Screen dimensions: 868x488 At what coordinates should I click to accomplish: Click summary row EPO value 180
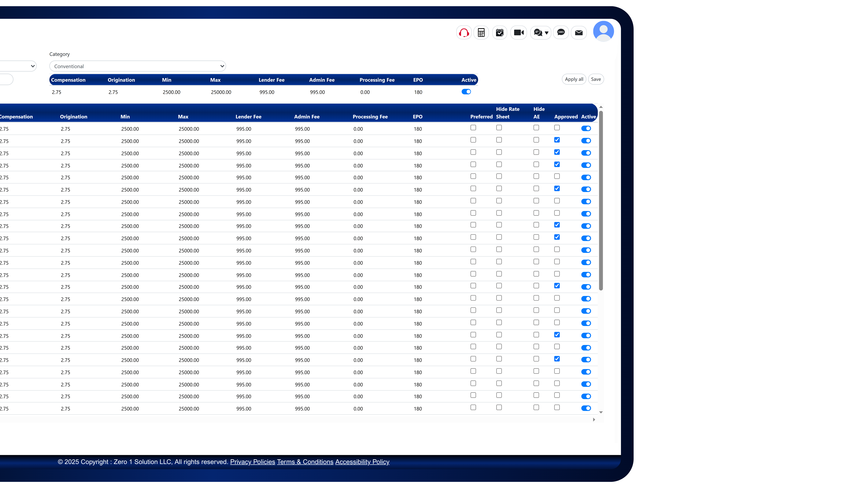[x=418, y=92]
